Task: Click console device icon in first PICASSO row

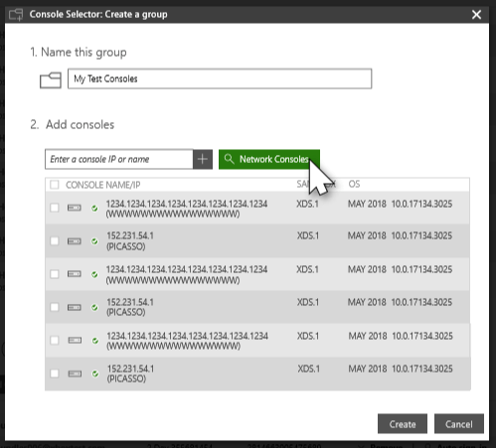Action: 75,241
